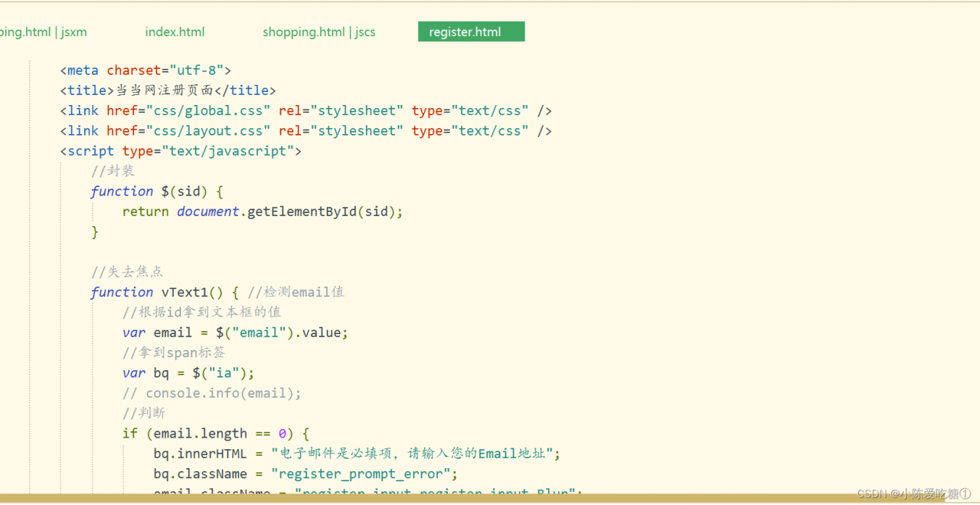Select the shopping.html | jscs tab
Viewport: 980px width, 505px height.
(318, 31)
